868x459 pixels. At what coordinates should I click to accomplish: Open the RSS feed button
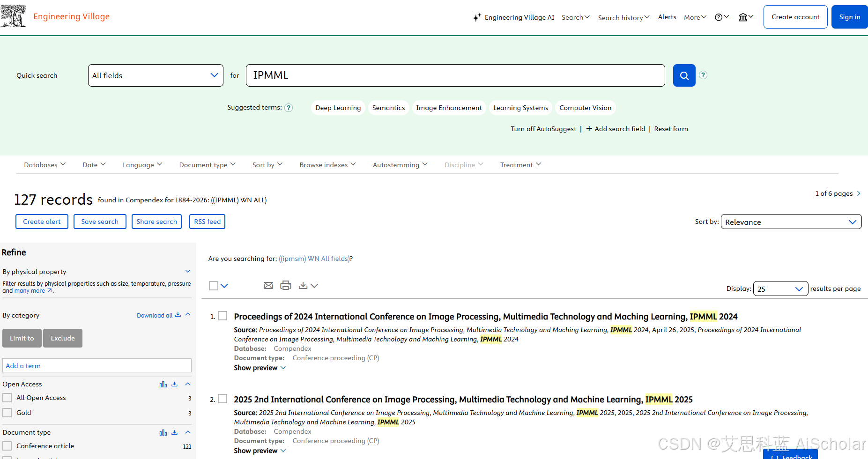click(x=207, y=222)
